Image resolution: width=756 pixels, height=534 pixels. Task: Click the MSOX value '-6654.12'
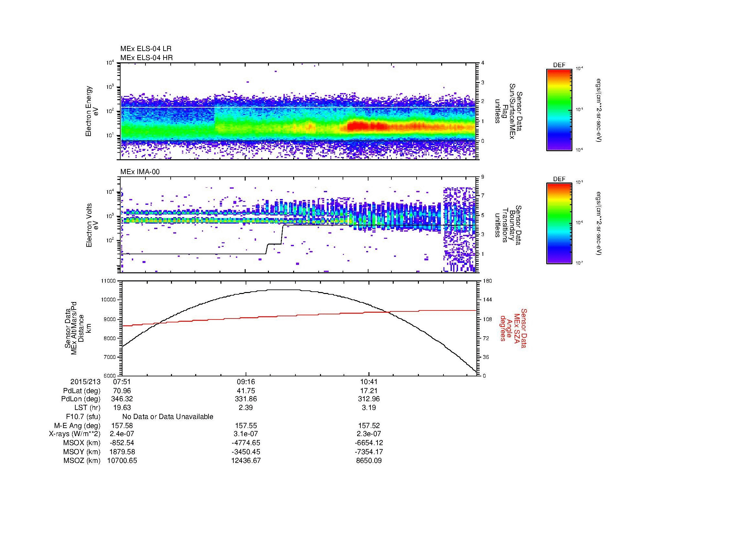[x=369, y=443]
